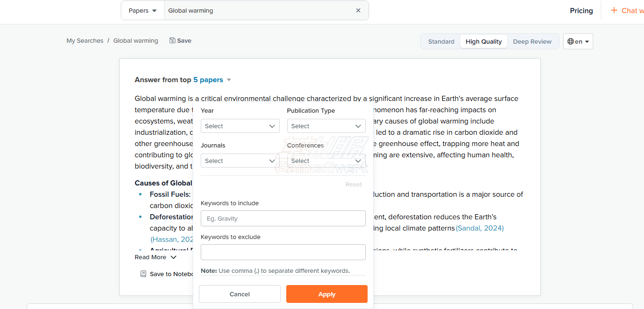The width and height of the screenshot is (644, 309).
Task: Open the Conferences filter dropdown
Action: tap(326, 161)
